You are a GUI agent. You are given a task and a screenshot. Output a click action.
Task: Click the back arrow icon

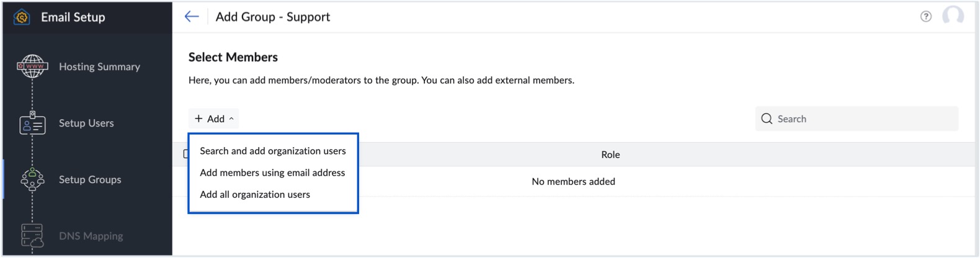click(x=192, y=17)
